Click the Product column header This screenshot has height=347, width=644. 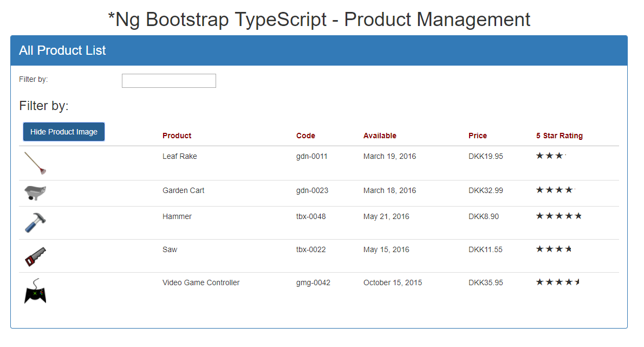click(177, 136)
